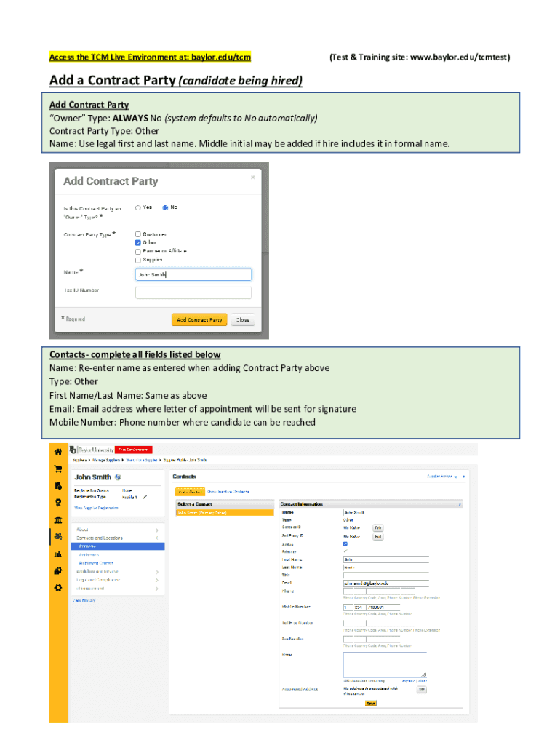560x745 pixels.
Task: Click the Last Name input field
Action: [385, 567]
